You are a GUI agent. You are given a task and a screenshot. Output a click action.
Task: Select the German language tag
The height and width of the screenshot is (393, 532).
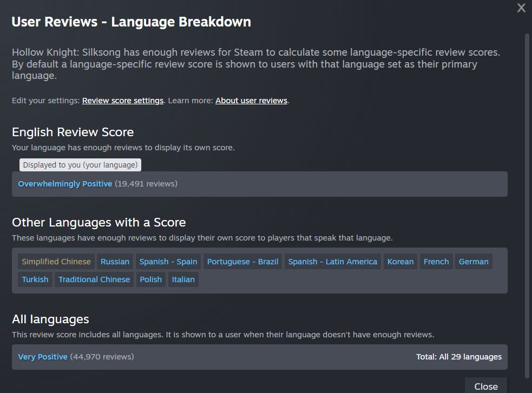[x=474, y=262]
